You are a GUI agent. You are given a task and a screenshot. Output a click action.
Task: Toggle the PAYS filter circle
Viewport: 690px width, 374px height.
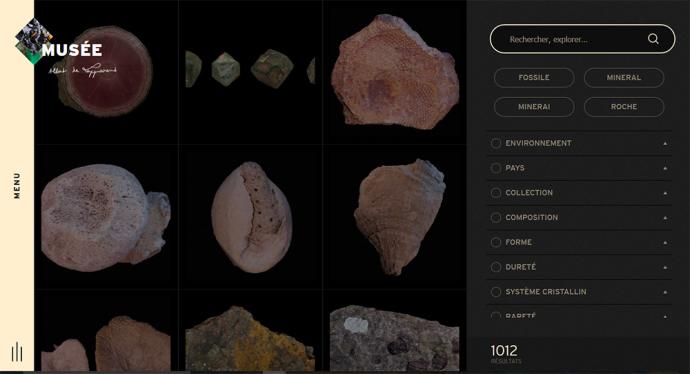tap(496, 168)
